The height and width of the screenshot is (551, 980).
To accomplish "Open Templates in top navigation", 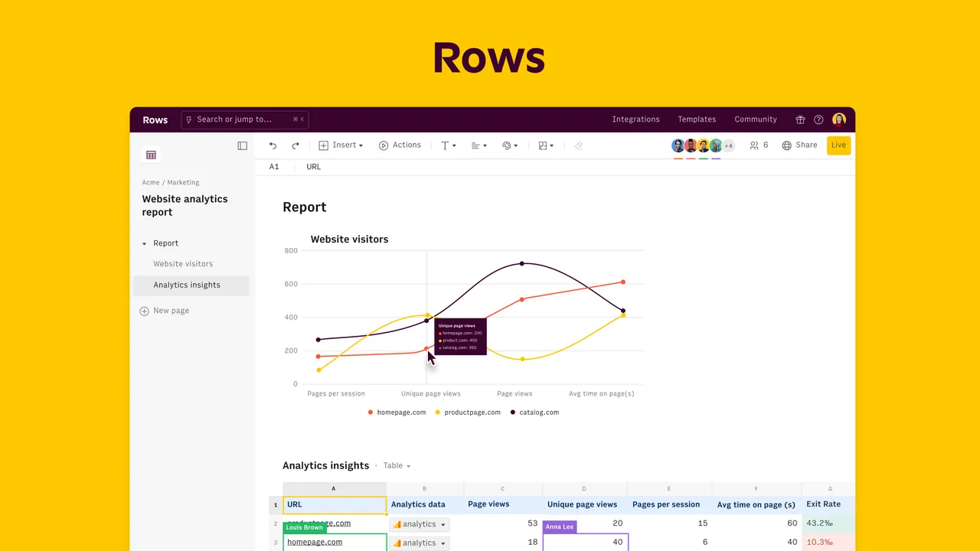I will [x=697, y=119].
